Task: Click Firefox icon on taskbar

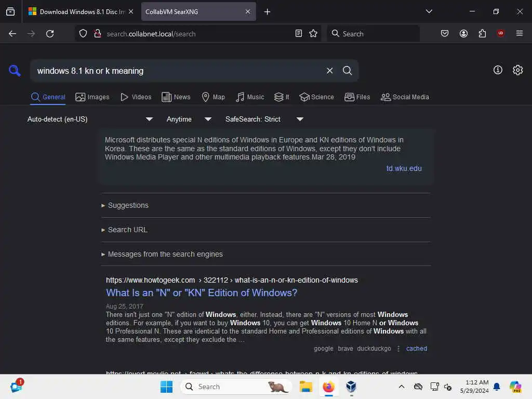Action: pyautogui.click(x=328, y=387)
